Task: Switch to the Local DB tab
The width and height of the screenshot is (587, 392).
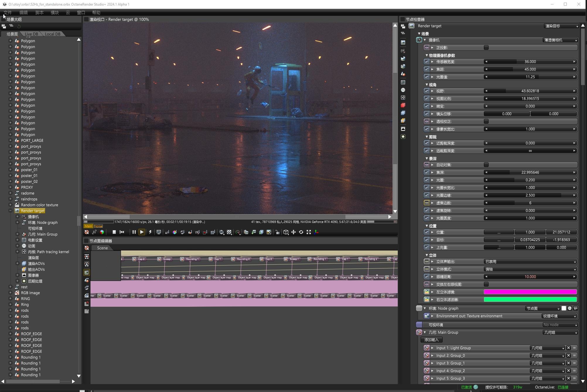Action: pos(52,34)
